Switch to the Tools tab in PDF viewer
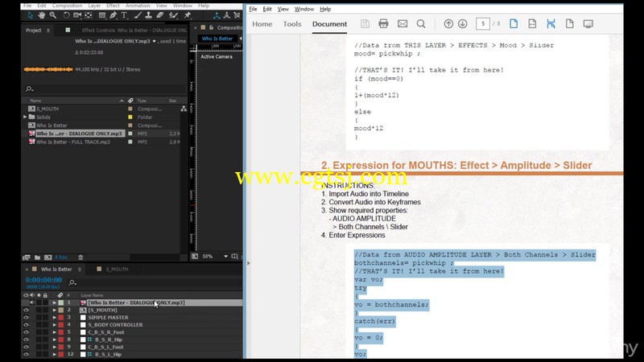The height and width of the screenshot is (362, 644). (x=292, y=24)
